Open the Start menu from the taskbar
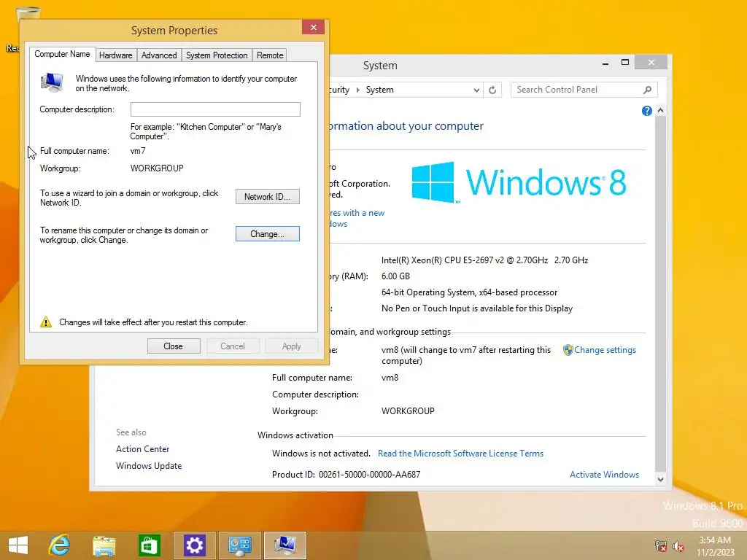 coord(18,545)
